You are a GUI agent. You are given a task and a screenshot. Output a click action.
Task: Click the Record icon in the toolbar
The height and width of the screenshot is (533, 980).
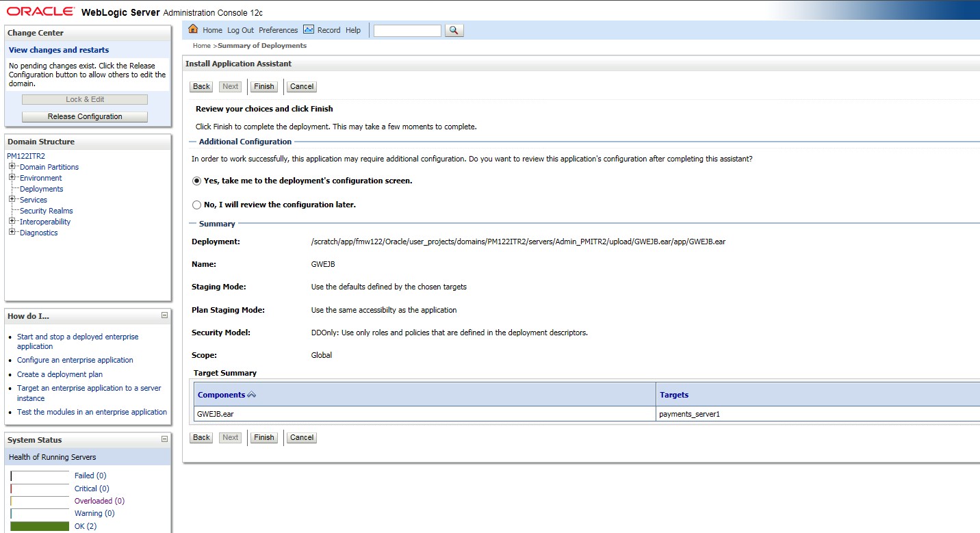click(x=308, y=29)
